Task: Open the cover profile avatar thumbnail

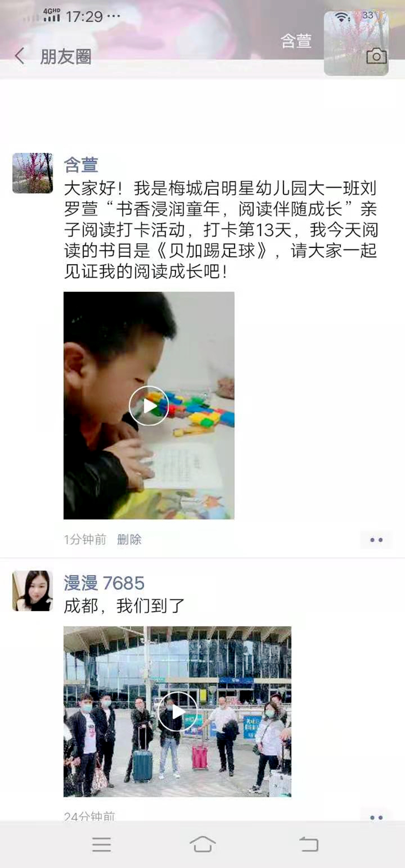Action: pyautogui.click(x=356, y=44)
